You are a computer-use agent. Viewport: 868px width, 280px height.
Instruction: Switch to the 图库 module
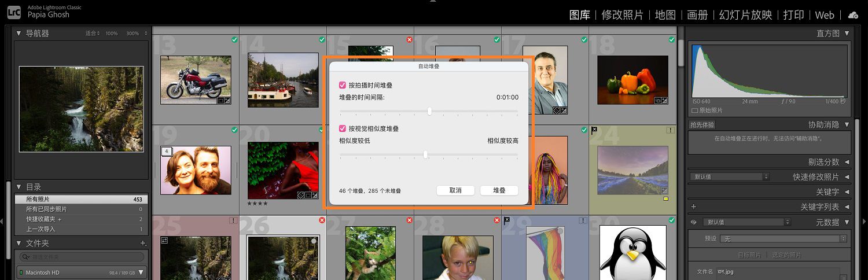(x=579, y=15)
